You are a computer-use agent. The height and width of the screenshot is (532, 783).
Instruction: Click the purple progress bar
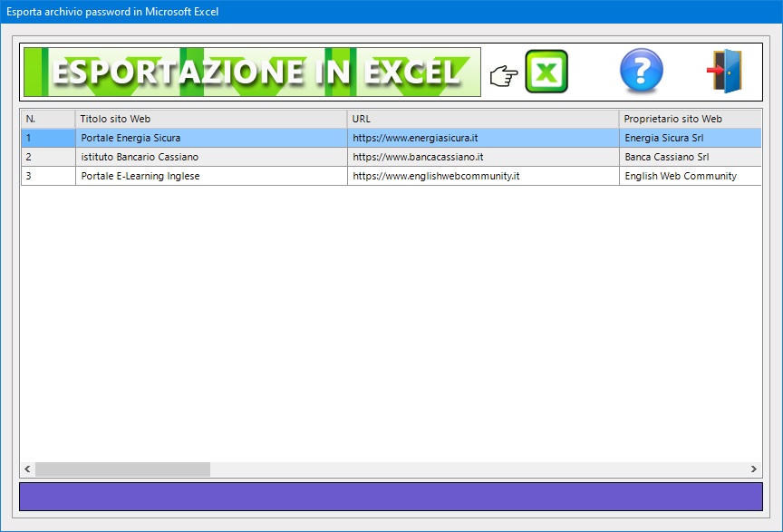(x=391, y=497)
